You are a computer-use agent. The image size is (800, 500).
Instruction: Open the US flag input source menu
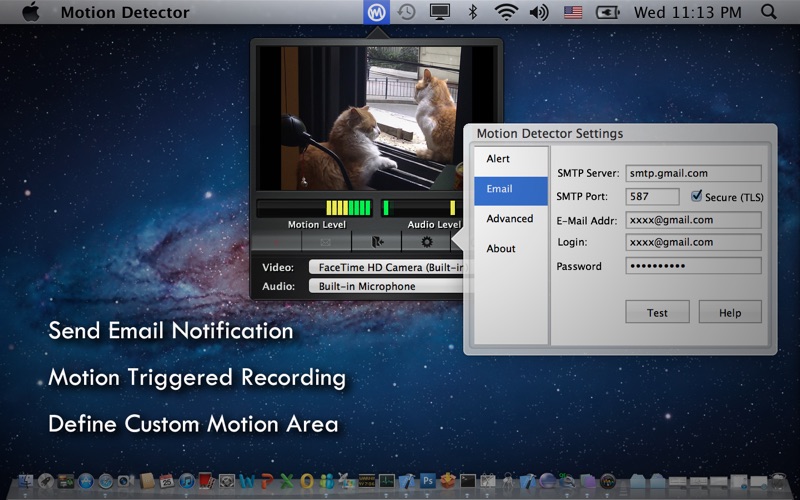(x=572, y=12)
